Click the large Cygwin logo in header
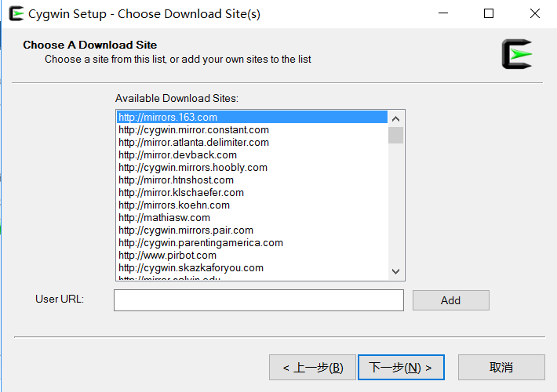The image size is (557, 392). point(517,54)
